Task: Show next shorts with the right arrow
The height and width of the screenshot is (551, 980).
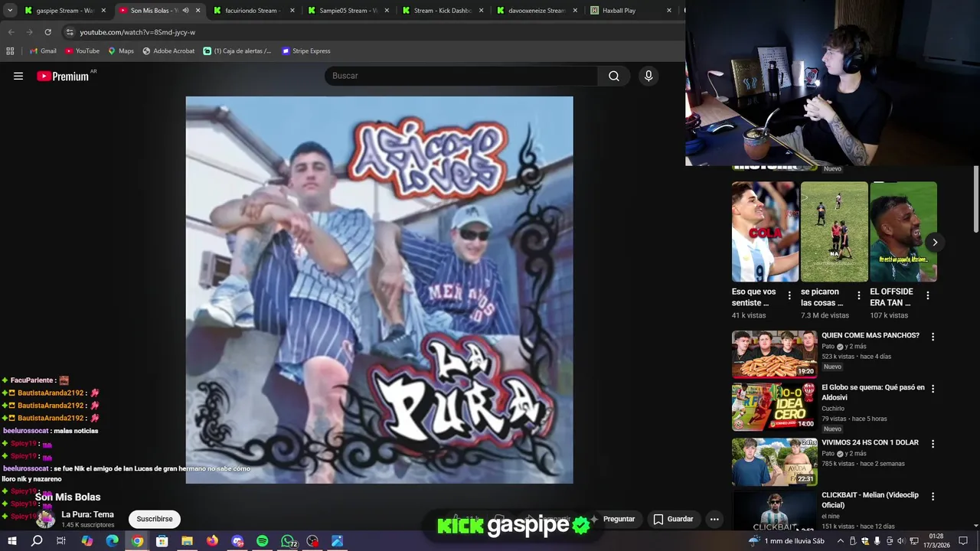Action: point(935,243)
